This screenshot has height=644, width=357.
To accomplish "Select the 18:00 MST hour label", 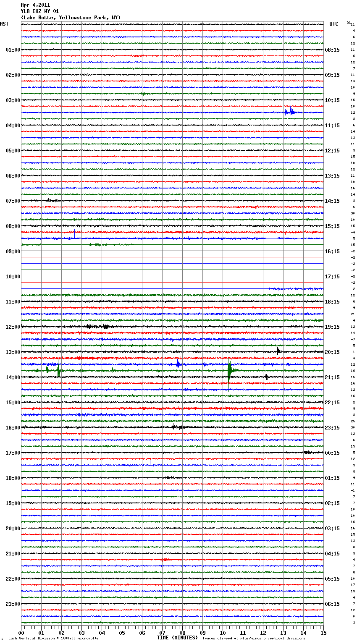I will click(13, 478).
